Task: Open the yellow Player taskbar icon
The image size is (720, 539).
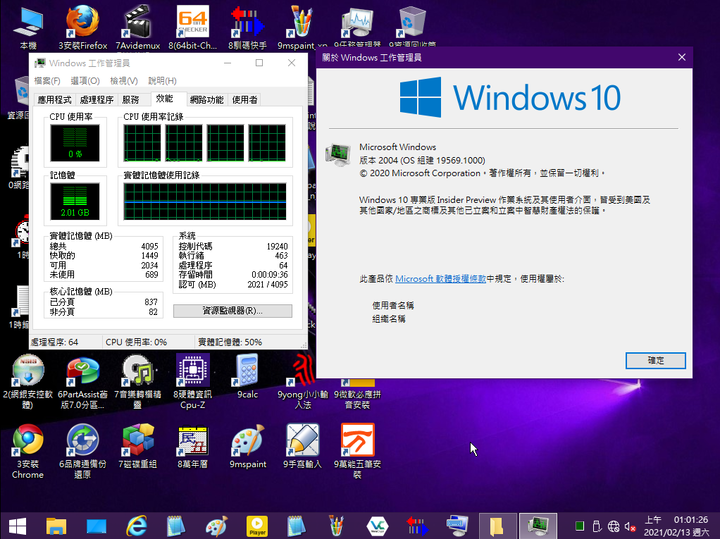Action: (x=257, y=527)
